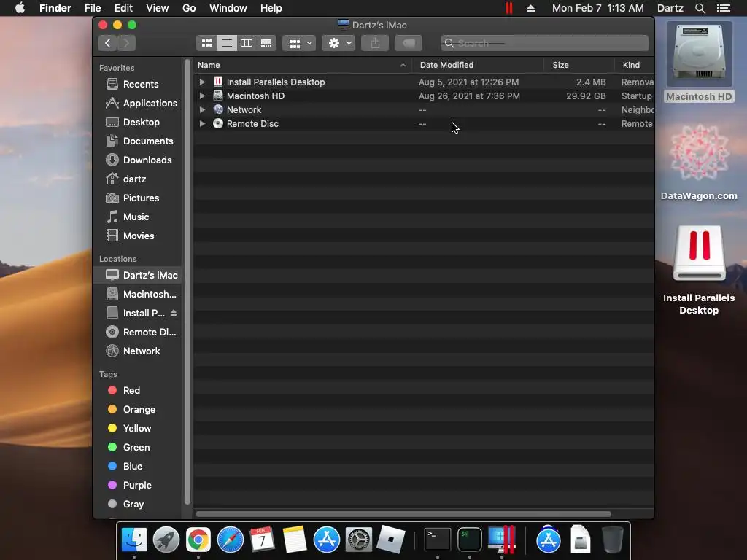Filter by the Red tag
This screenshot has width=747, height=560.
click(137, 391)
